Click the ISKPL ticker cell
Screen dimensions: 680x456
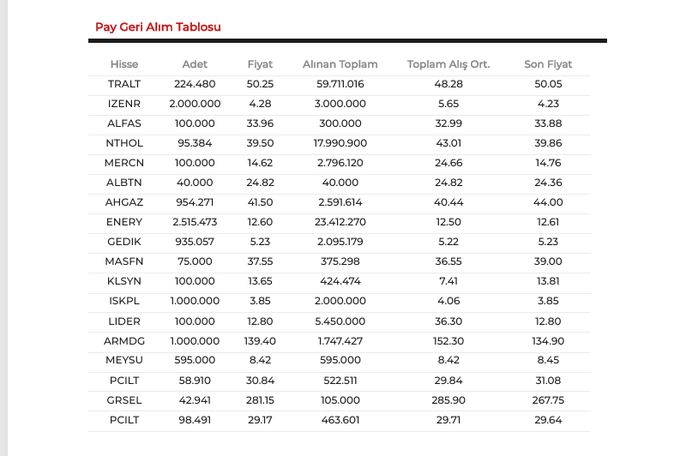pyautogui.click(x=124, y=301)
